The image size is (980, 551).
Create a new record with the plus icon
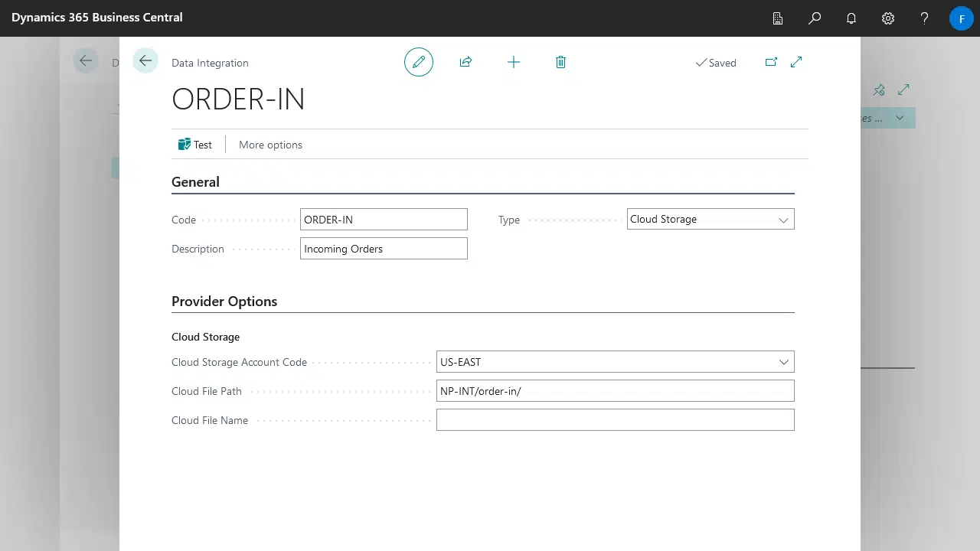point(513,61)
